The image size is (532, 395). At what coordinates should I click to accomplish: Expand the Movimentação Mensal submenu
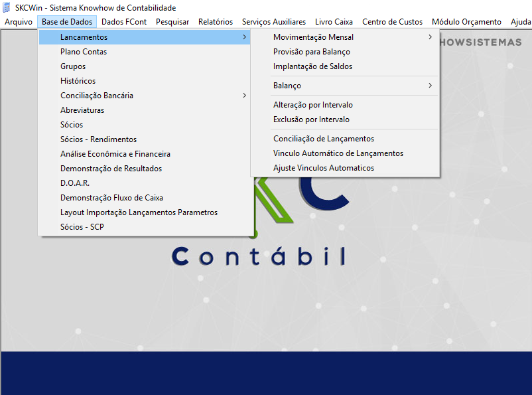pyautogui.click(x=313, y=37)
